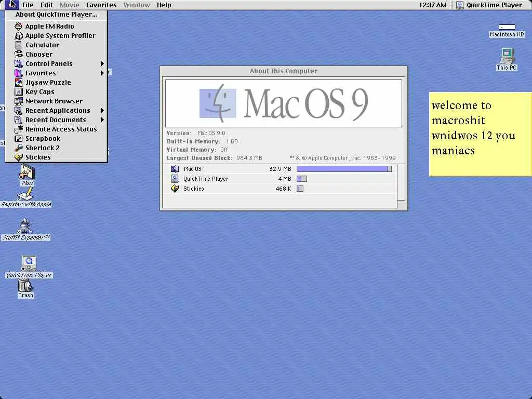Click the Mac OS 9 logo banner

click(284, 103)
